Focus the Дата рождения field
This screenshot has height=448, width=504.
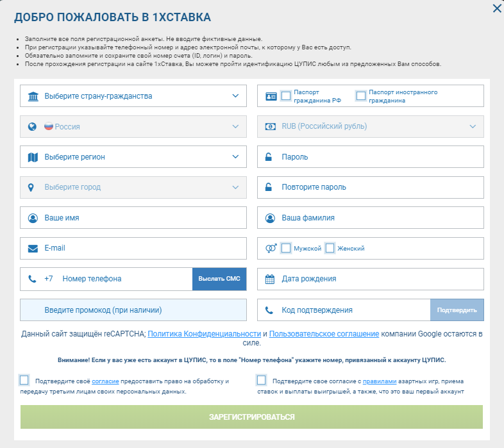[370, 279]
